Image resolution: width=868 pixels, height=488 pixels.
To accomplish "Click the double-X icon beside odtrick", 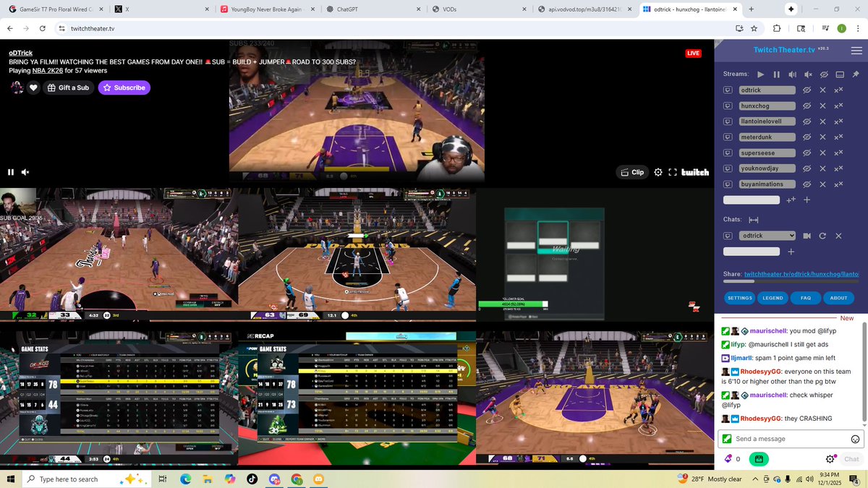I will (839, 90).
